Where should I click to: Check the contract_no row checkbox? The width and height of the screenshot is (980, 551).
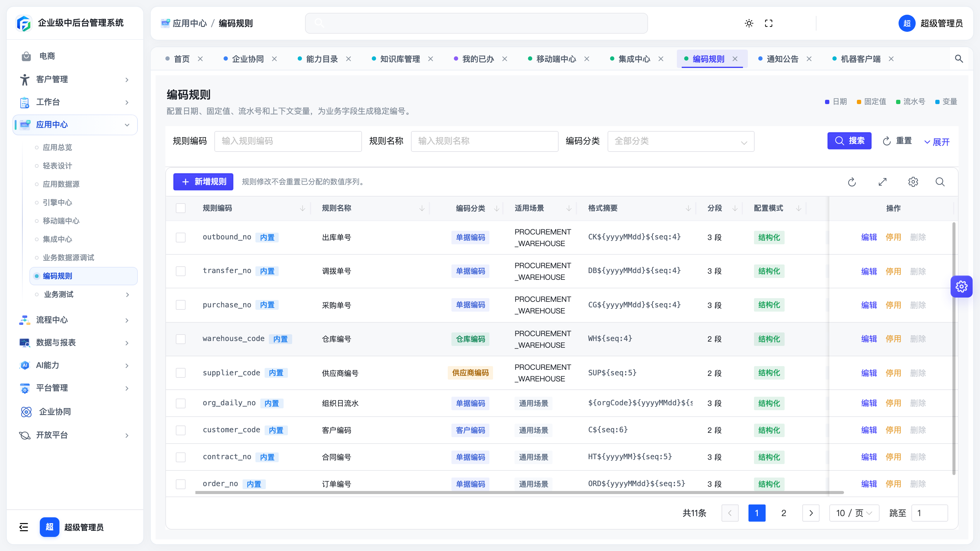coord(181,457)
